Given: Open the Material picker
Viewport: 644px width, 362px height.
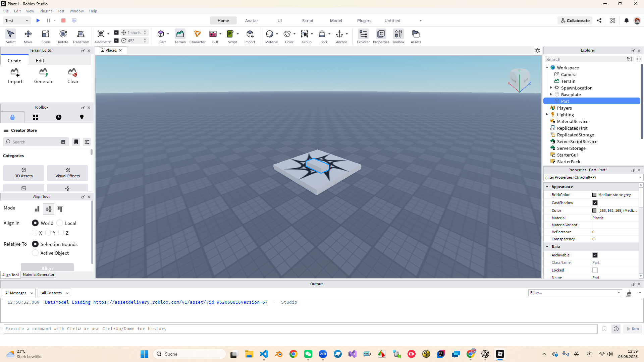Looking at the screenshot, I should (270, 37).
